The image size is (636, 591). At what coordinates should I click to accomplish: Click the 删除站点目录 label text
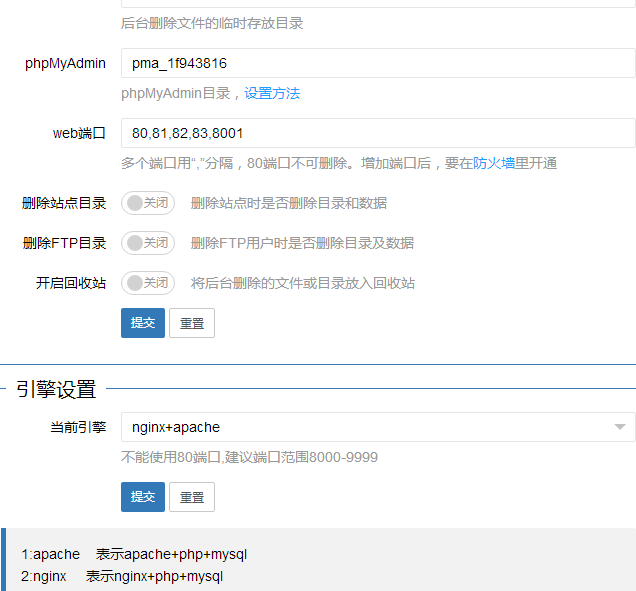click(64, 203)
